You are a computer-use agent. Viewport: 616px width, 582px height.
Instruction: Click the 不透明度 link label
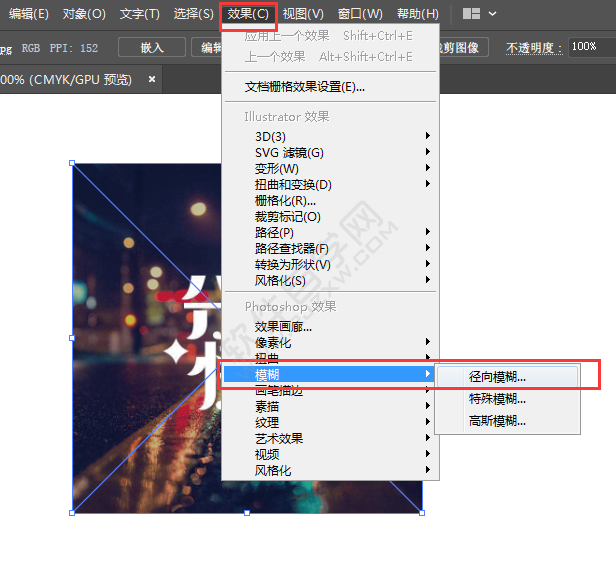[x=534, y=48]
